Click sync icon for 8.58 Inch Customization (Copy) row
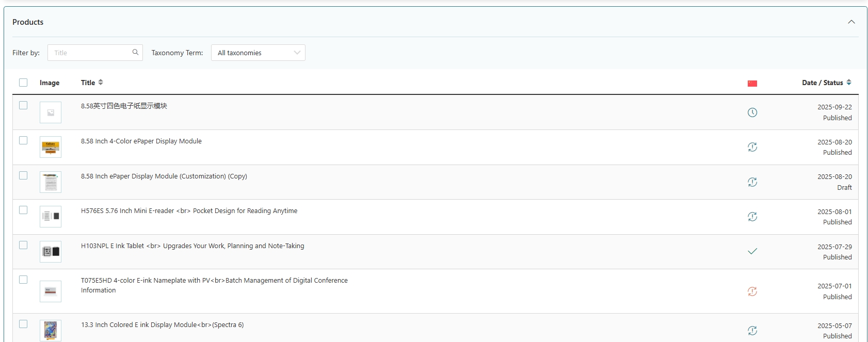 coord(752,182)
